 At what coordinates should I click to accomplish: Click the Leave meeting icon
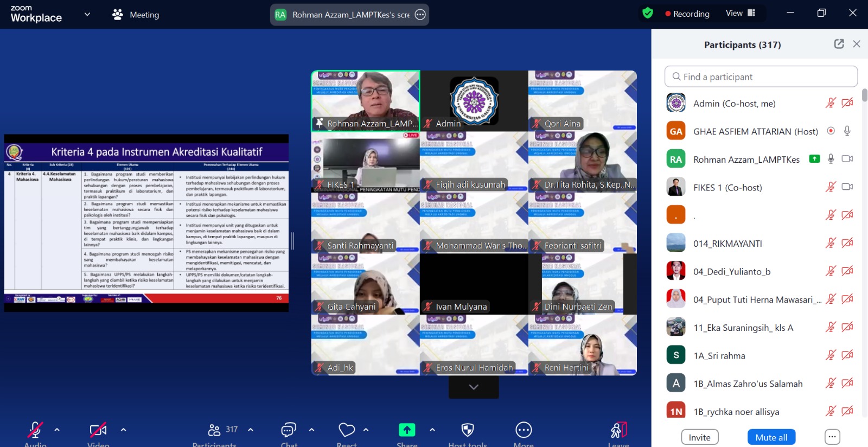[x=618, y=430]
